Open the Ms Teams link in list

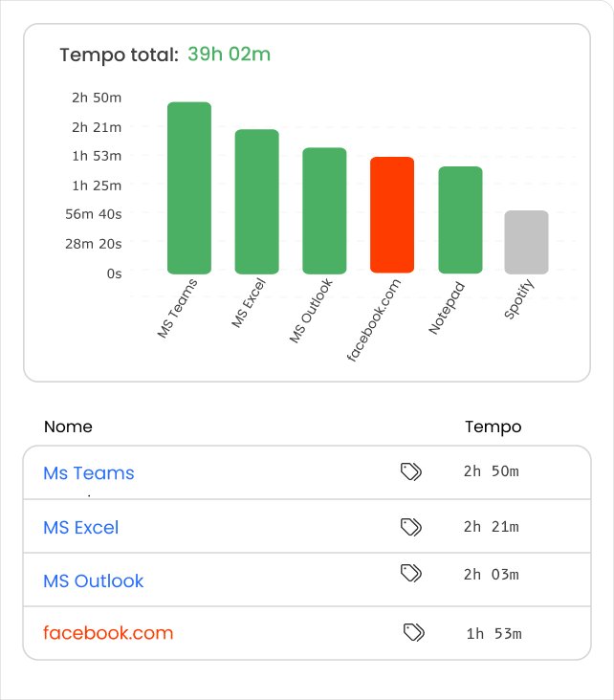[x=89, y=473]
